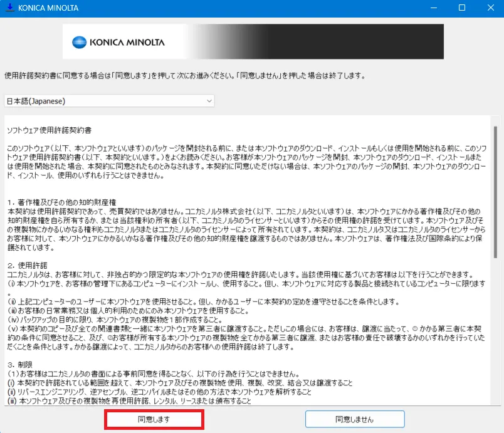Click the section heading 2. 使用許諾

click(29, 266)
